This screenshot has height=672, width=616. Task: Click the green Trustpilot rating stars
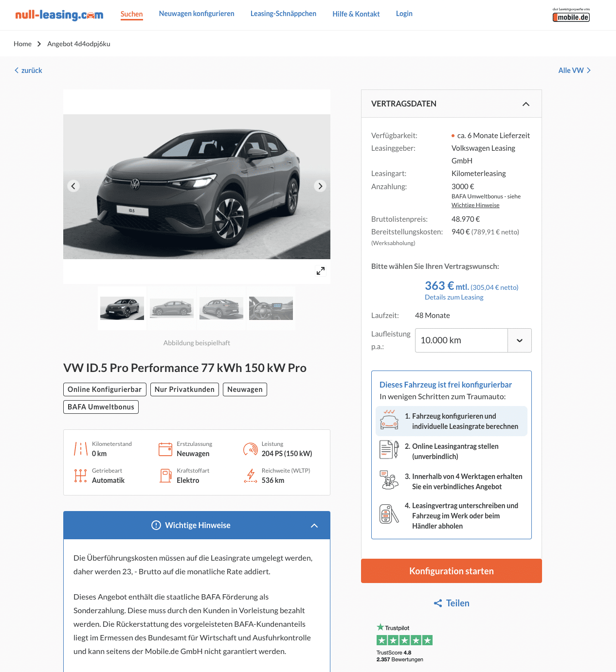[404, 640]
